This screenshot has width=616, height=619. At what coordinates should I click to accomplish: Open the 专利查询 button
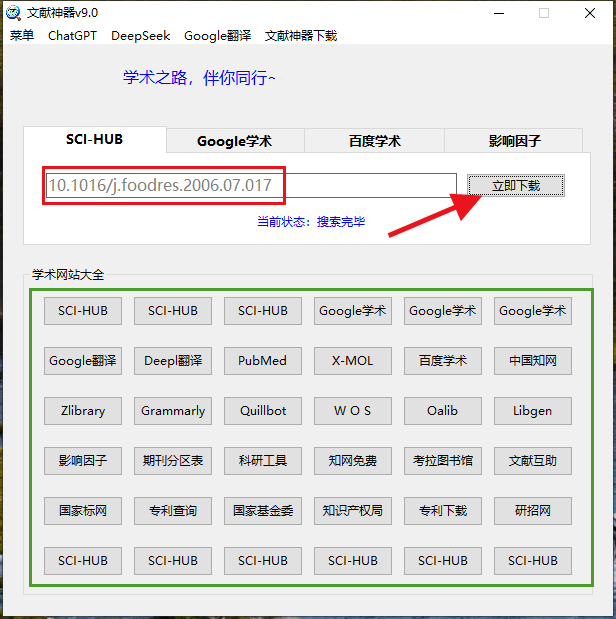tap(173, 511)
